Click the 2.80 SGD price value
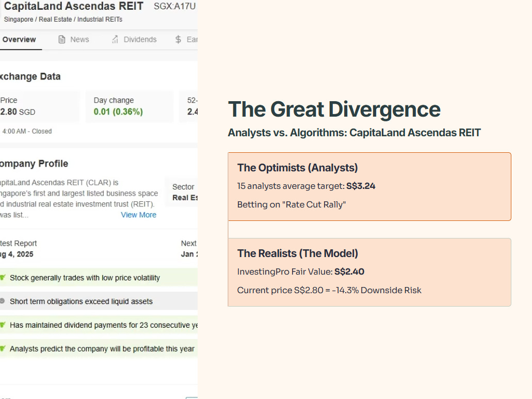 [x=18, y=111]
